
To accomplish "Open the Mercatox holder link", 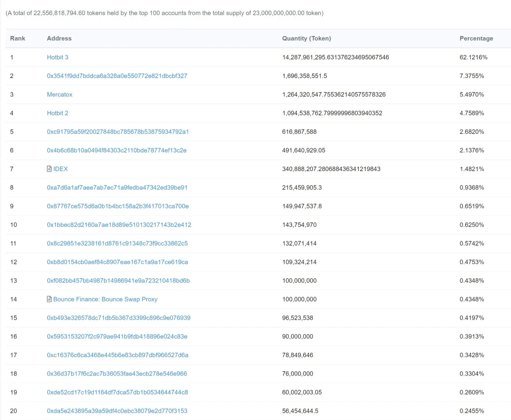I will (60, 95).
